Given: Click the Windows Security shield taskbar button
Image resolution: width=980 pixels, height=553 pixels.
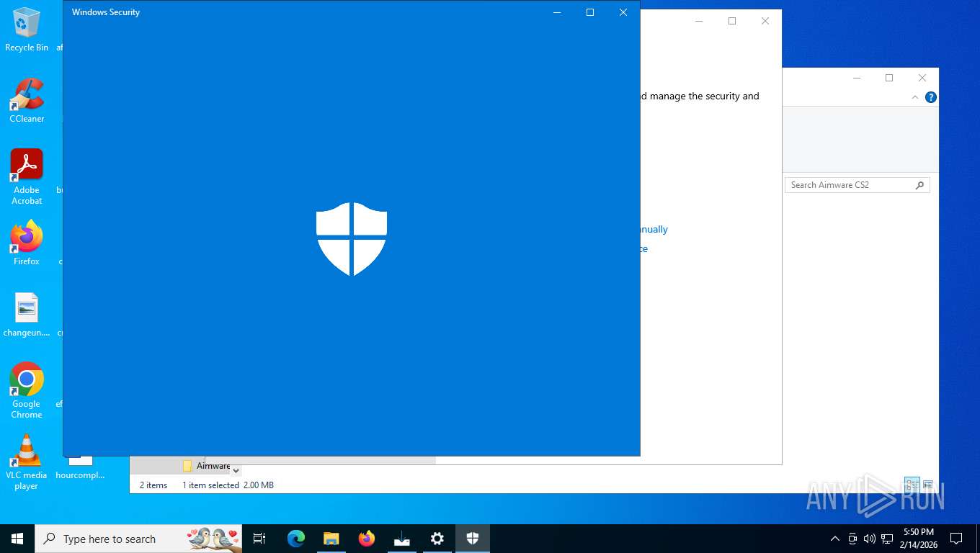Looking at the screenshot, I should (473, 539).
